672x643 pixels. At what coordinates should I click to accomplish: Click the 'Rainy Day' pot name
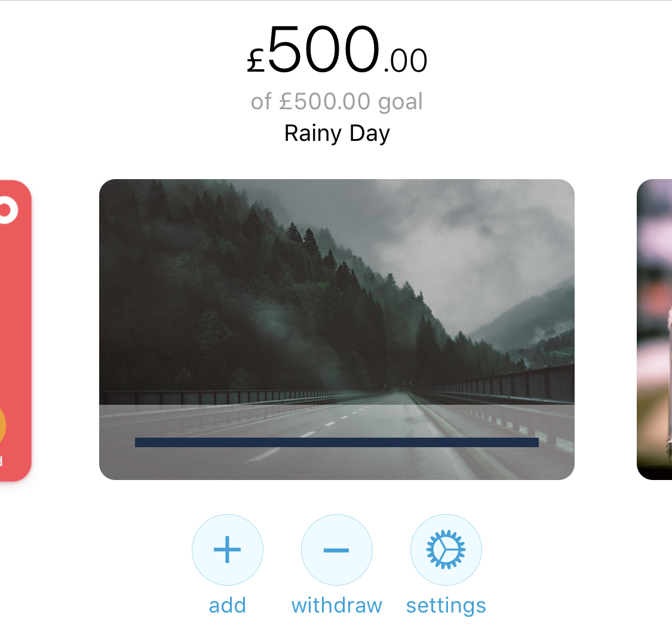click(x=337, y=133)
